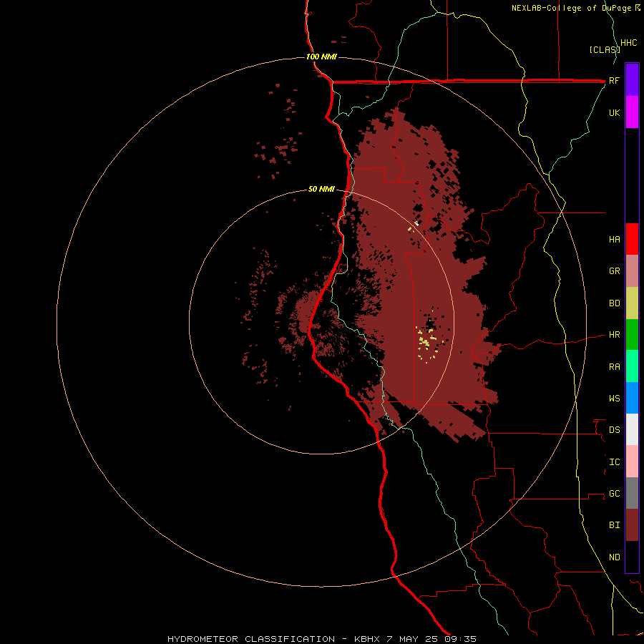Click the 50 NMI range ring label

coord(321,189)
